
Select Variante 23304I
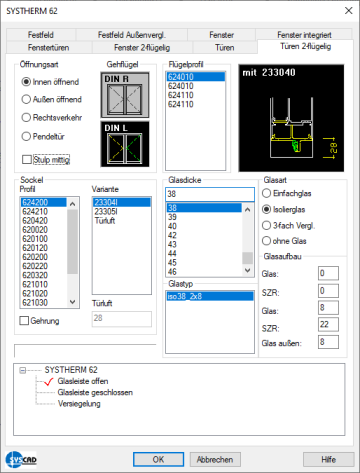(x=122, y=202)
